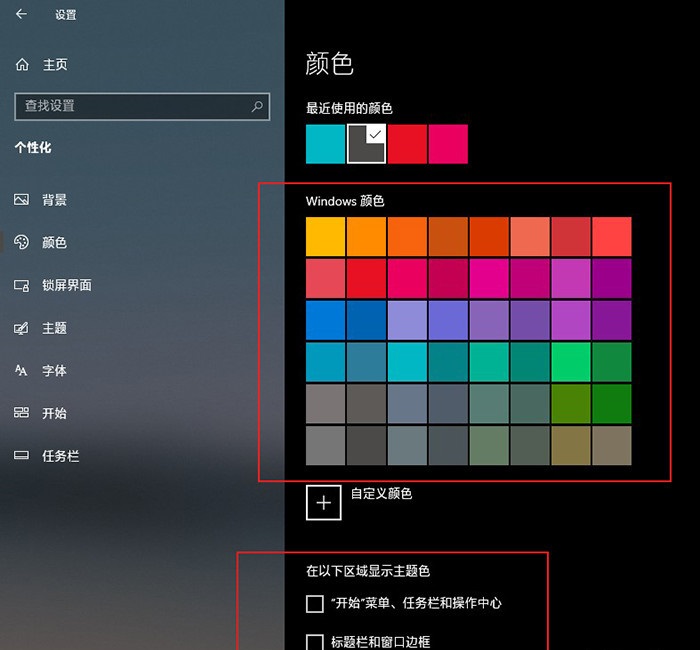
Task: Click the 字体 font icon
Action: click(21, 370)
